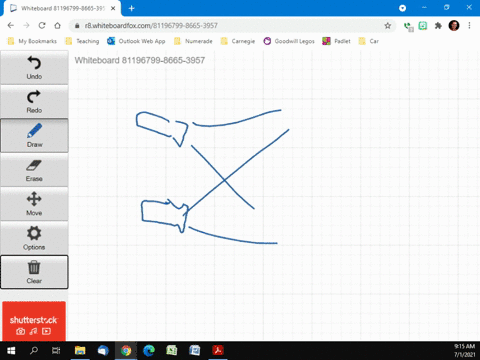This screenshot has width=480, height=360.
Task: Clear the whiteboard with trash icon
Action: [34, 272]
